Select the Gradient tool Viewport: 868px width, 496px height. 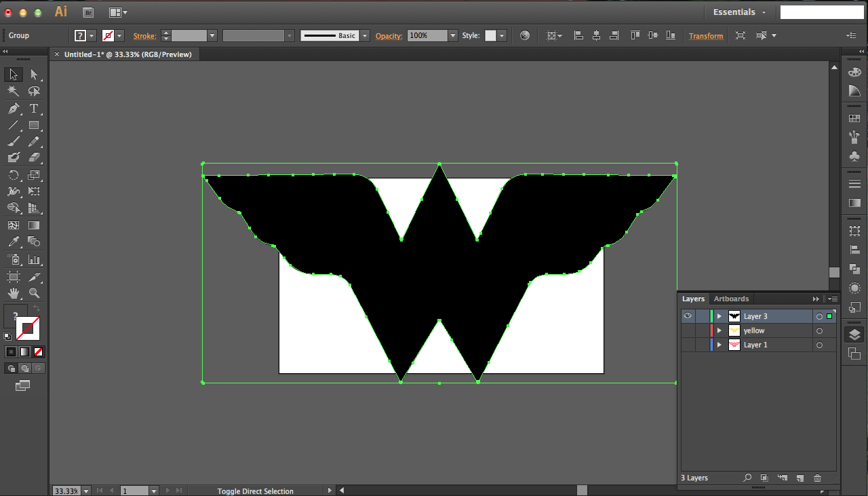[x=34, y=225]
